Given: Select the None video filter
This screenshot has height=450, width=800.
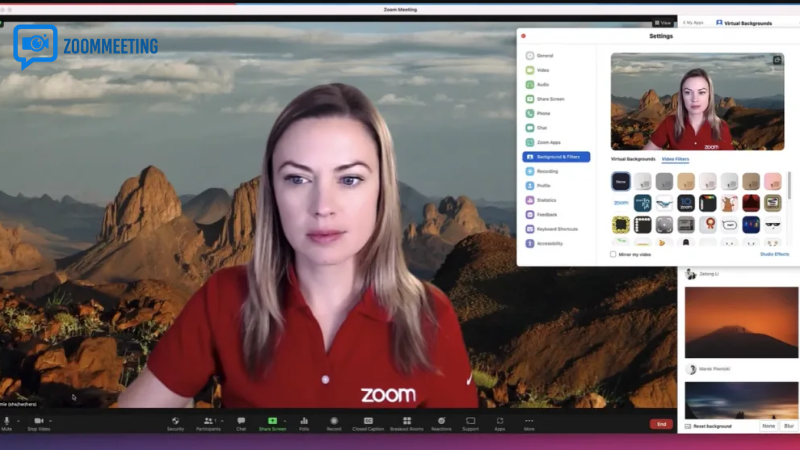Looking at the screenshot, I should click(x=621, y=181).
